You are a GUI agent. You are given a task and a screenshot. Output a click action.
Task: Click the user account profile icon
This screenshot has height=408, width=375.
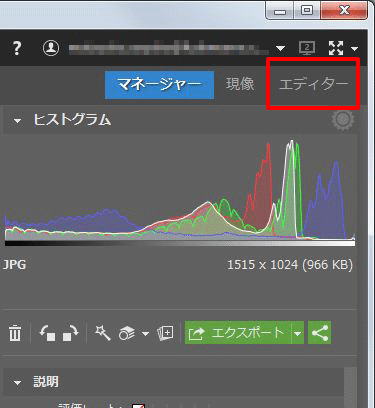[51, 48]
